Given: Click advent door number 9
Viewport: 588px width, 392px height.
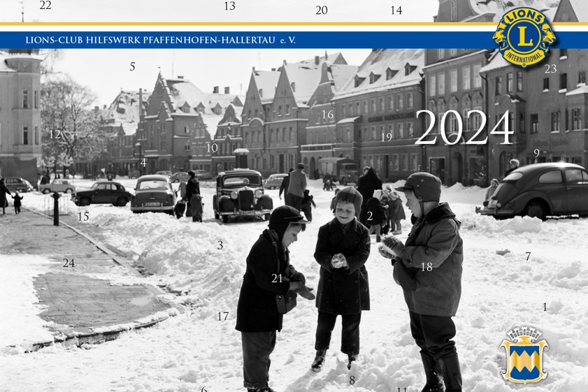Looking at the screenshot, I should (x=536, y=153).
